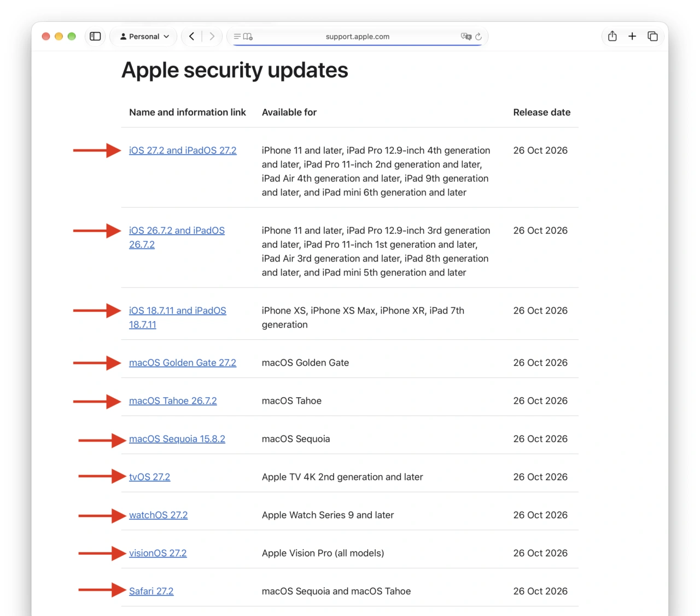Show the tab overview icon
The image size is (700, 616).
(x=652, y=36)
